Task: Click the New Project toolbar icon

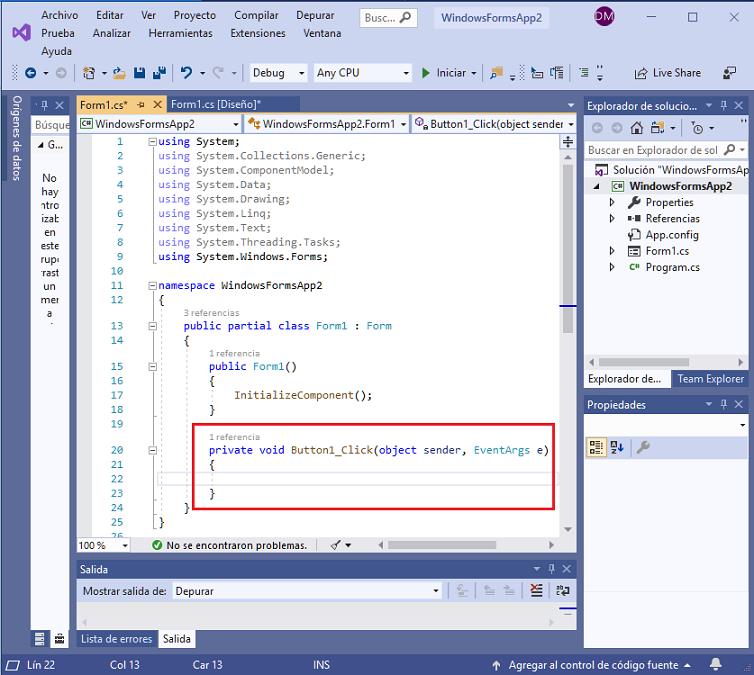Action: tap(89, 73)
